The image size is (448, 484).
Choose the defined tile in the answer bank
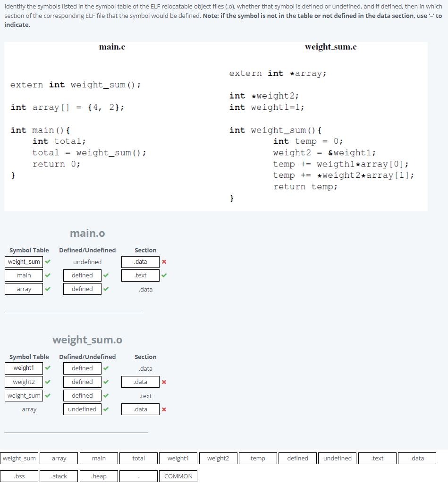point(297,459)
